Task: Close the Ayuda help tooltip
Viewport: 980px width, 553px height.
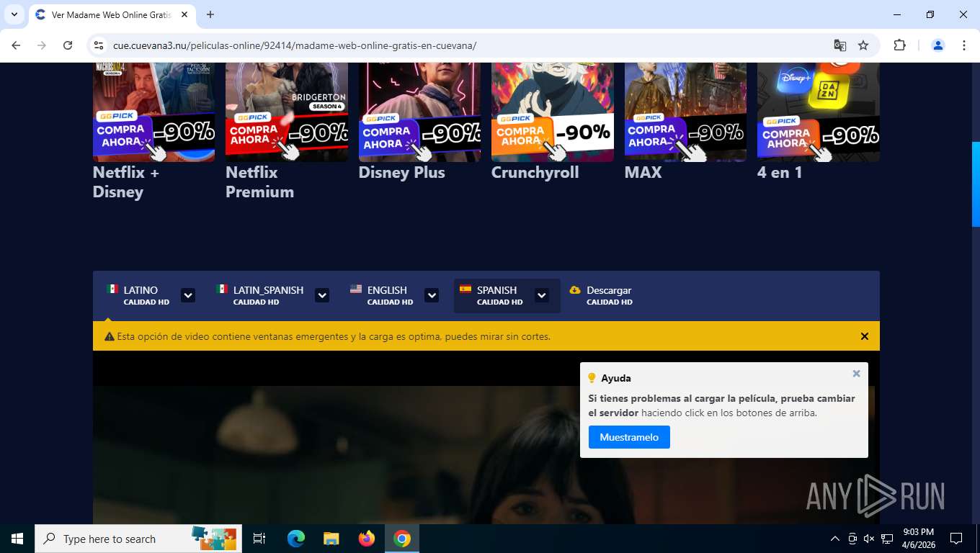Action: point(856,374)
